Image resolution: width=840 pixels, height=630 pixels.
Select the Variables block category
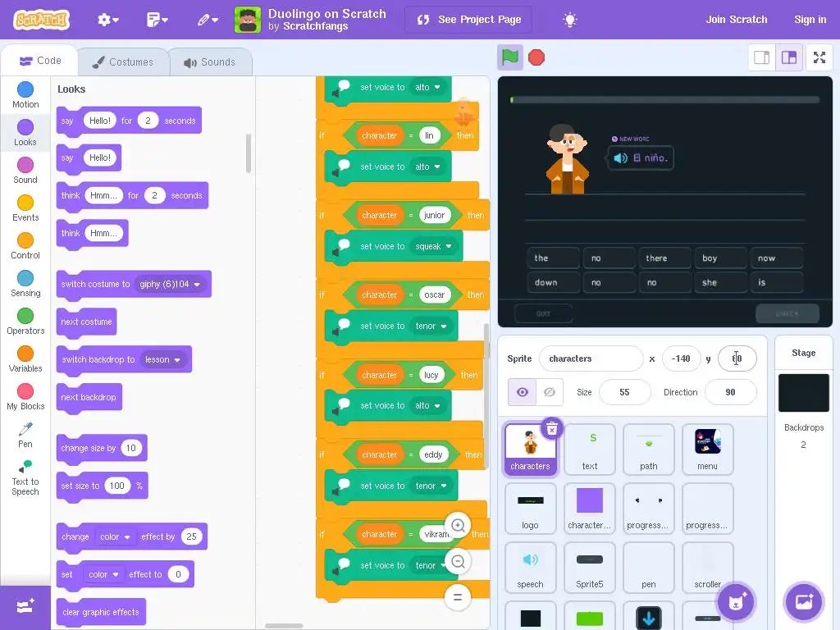[25, 359]
